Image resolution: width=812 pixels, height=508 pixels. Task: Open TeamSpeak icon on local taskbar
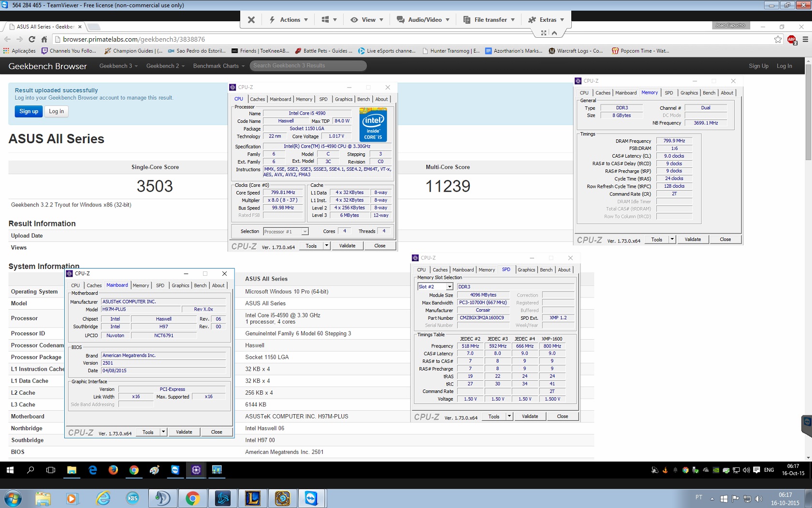coord(162,498)
